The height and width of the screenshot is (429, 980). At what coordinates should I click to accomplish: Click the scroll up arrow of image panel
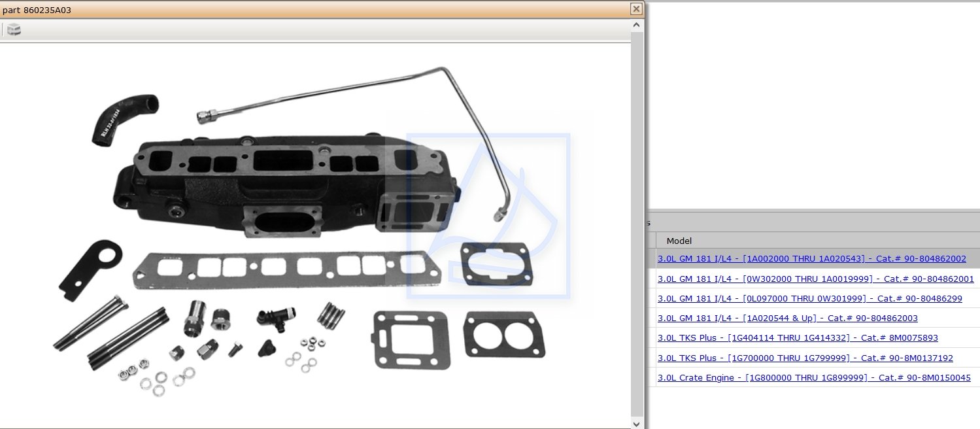point(637,25)
